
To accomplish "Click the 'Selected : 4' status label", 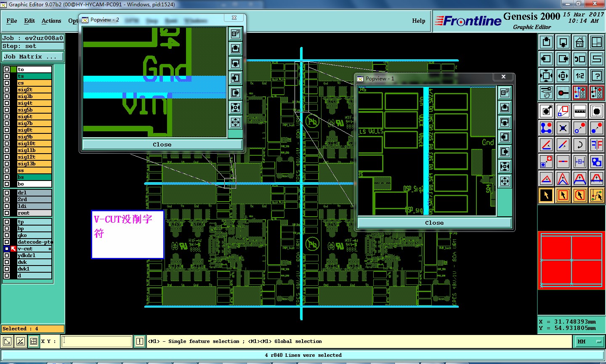I will tap(33, 329).
